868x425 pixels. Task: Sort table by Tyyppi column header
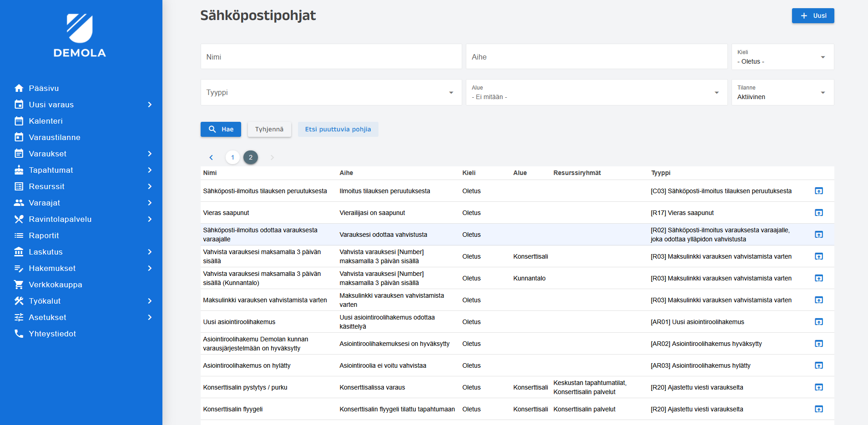click(x=661, y=173)
